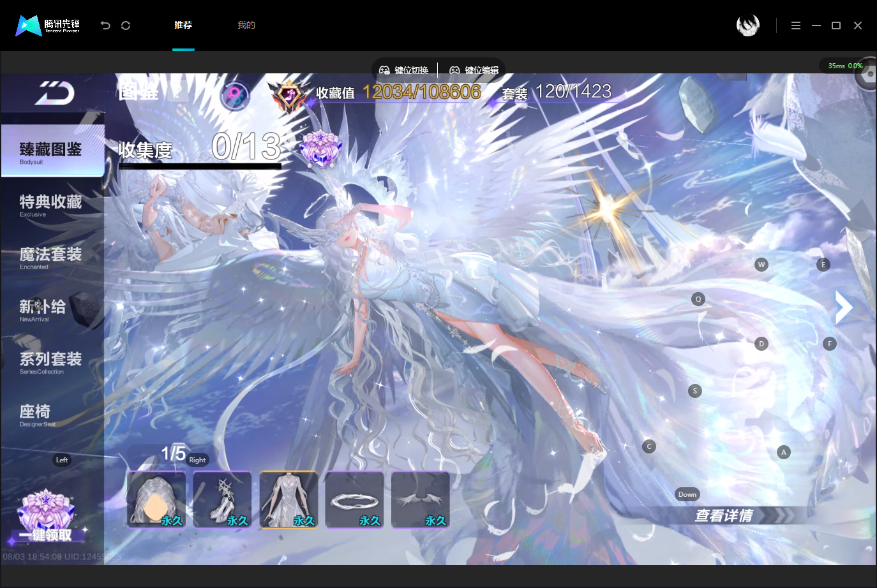Select the high heels item thumbnail
Viewport: 877px width, 588px height.
(222, 500)
